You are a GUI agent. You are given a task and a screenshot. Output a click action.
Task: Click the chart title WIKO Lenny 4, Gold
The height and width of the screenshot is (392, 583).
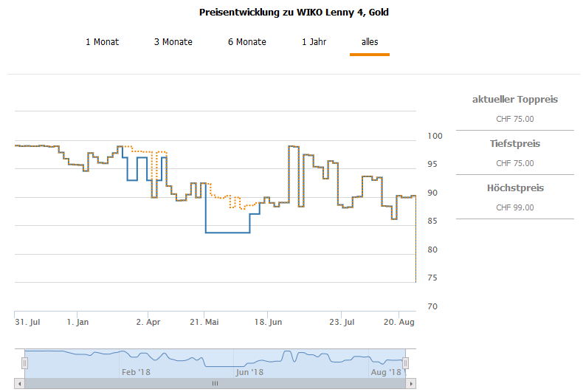(x=294, y=13)
